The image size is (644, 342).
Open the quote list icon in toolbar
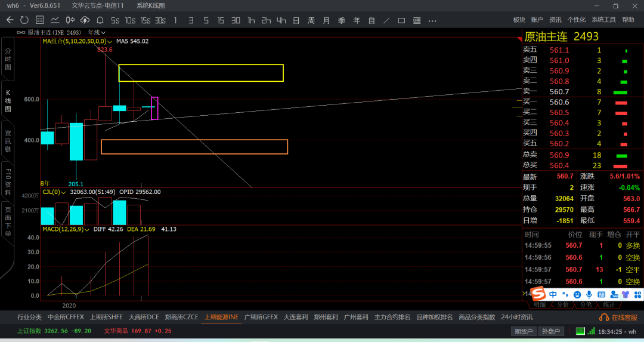pyautogui.click(x=39, y=20)
